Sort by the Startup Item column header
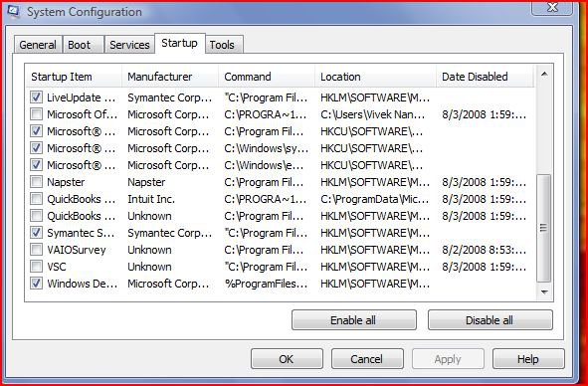This screenshot has height=386, width=588. coord(74,77)
